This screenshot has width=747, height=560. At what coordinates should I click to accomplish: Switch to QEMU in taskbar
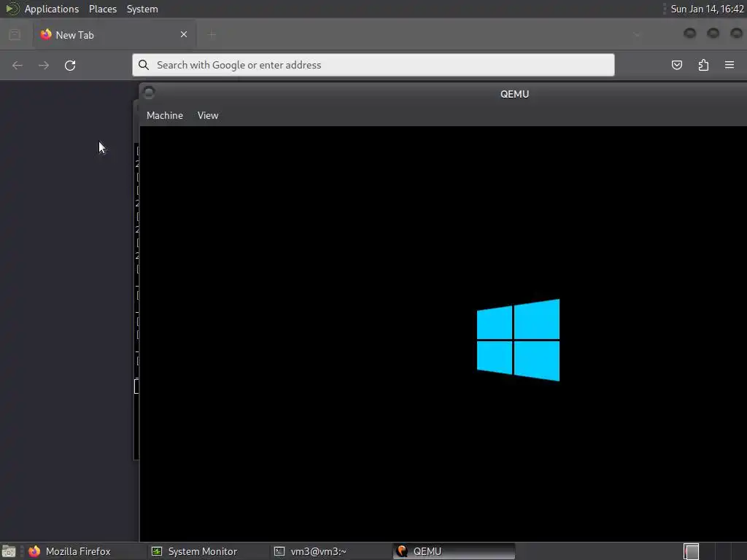pyautogui.click(x=454, y=551)
